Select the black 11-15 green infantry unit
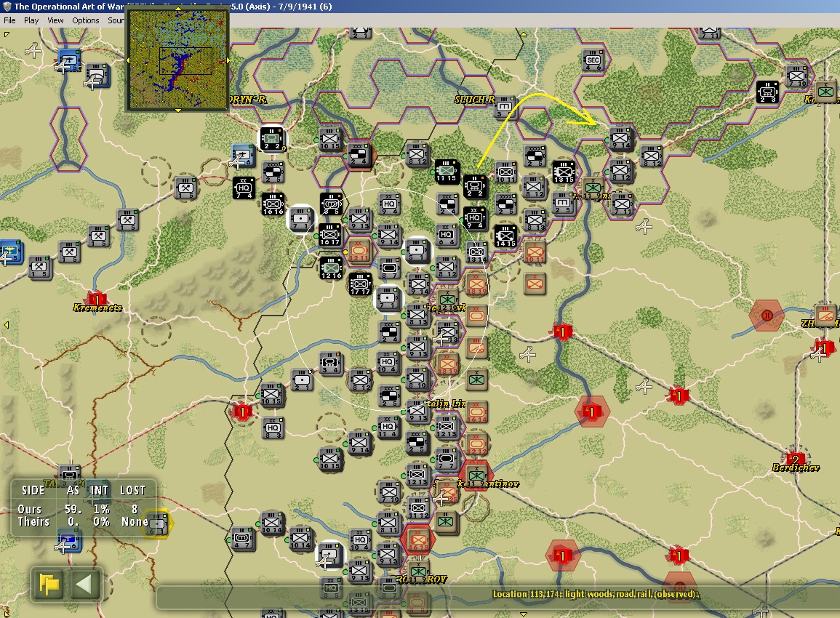Viewport: 840px width, 618px height. [x=446, y=172]
